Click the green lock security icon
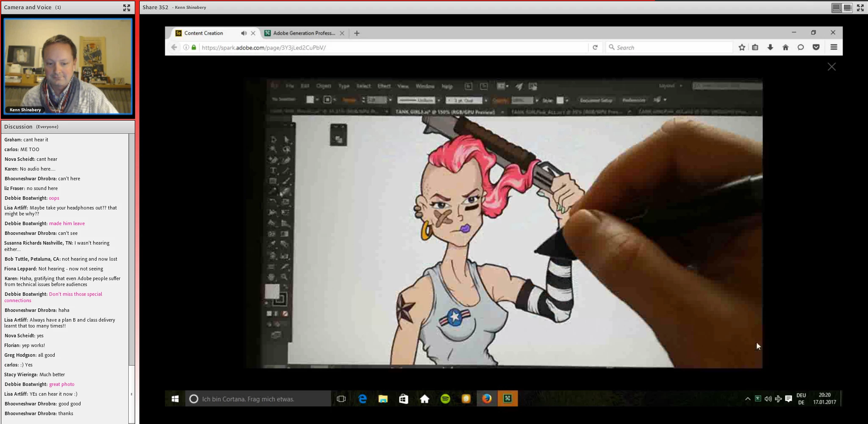 [194, 47]
